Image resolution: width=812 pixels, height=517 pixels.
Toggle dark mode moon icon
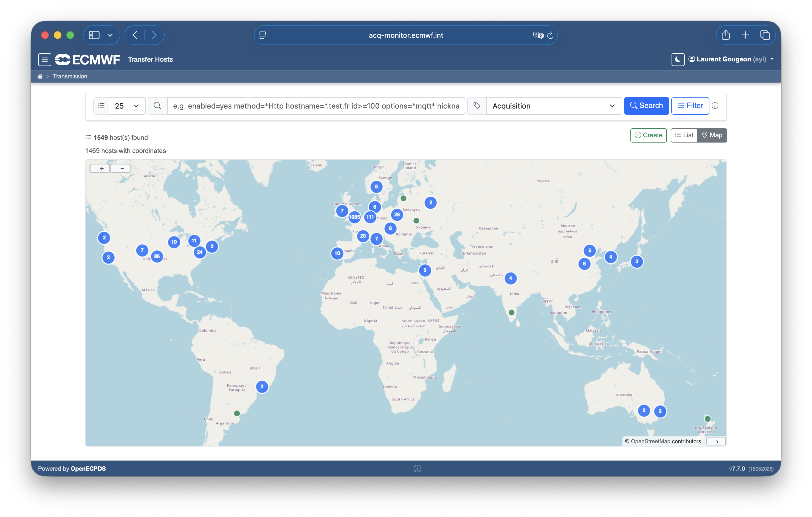[678, 59]
